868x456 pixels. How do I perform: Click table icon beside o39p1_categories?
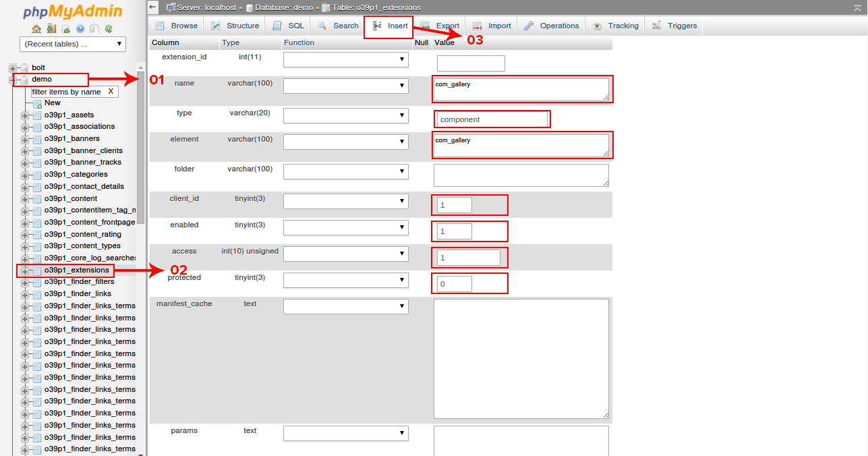point(38,175)
